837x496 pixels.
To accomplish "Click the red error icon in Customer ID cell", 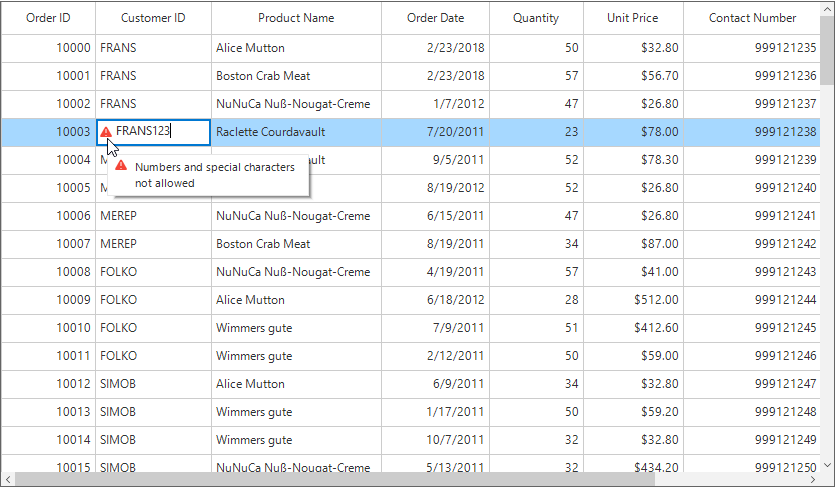I will click(x=106, y=132).
